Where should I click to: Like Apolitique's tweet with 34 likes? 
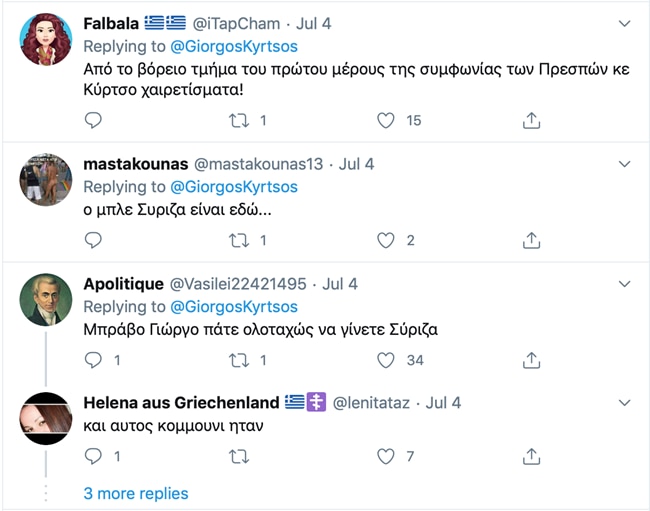(x=386, y=360)
